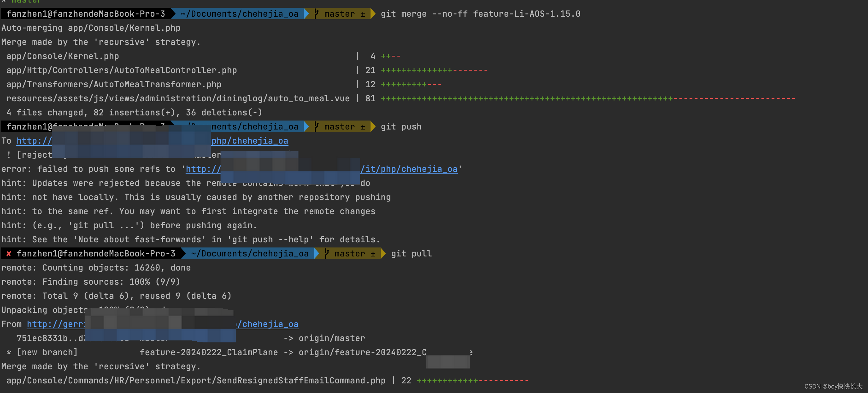Click the branch icon in the git merge prompt
Viewport: 868px width, 393px height.
(x=316, y=14)
